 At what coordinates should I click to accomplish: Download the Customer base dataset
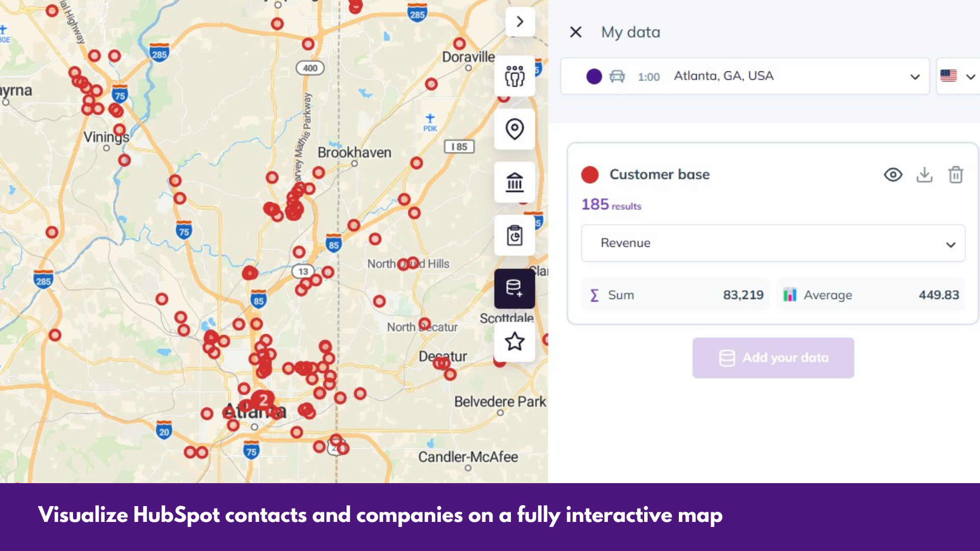click(x=924, y=175)
